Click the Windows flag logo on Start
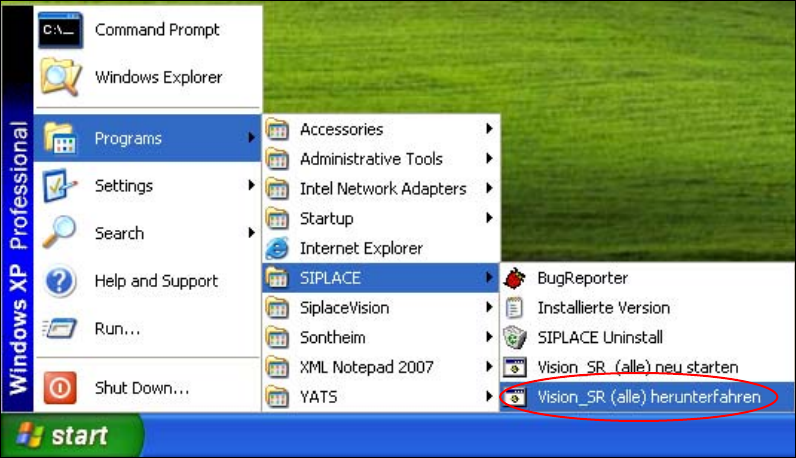This screenshot has width=796, height=458. point(29,435)
